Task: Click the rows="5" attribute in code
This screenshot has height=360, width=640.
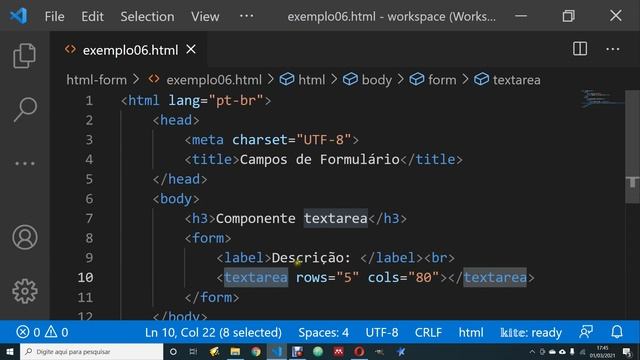Action: pyautogui.click(x=327, y=278)
